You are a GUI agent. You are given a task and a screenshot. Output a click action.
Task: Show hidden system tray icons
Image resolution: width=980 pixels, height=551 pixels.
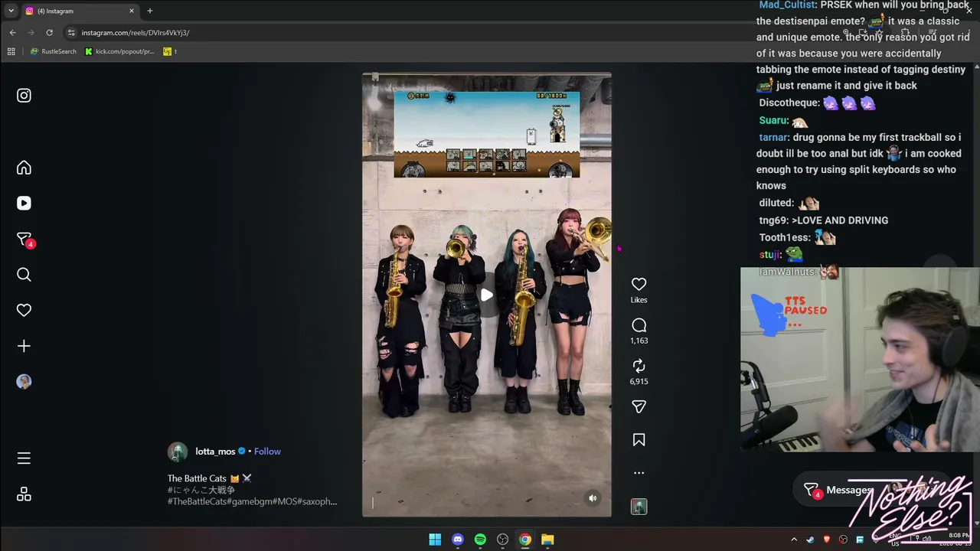(794, 540)
